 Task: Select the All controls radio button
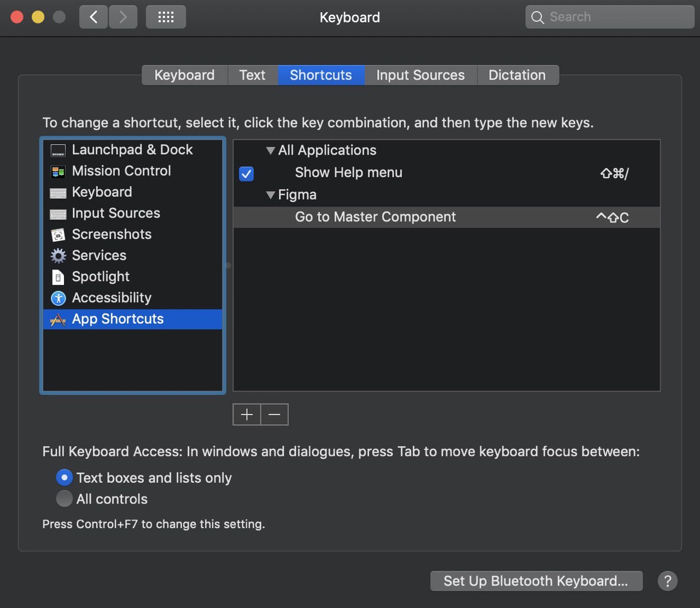point(64,499)
